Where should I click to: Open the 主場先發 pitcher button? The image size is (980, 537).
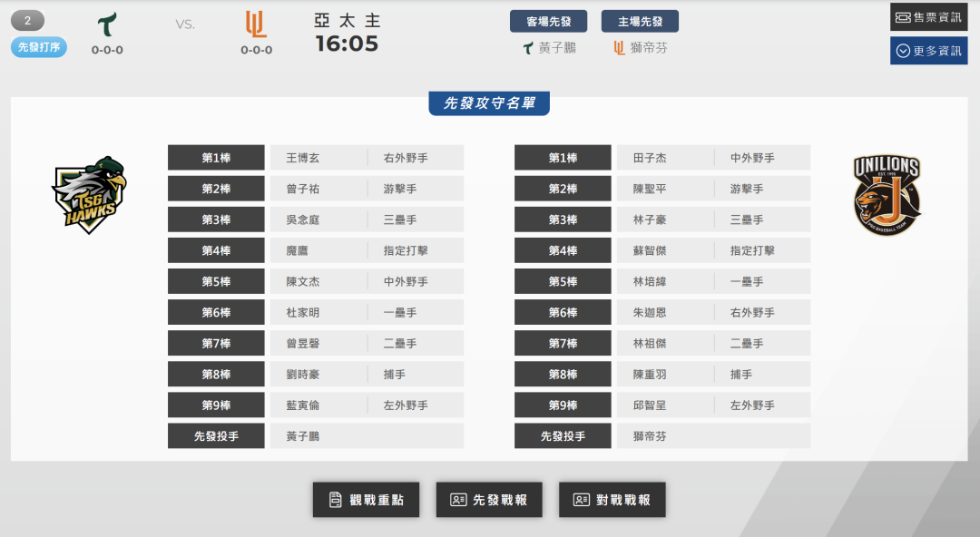pos(640,22)
